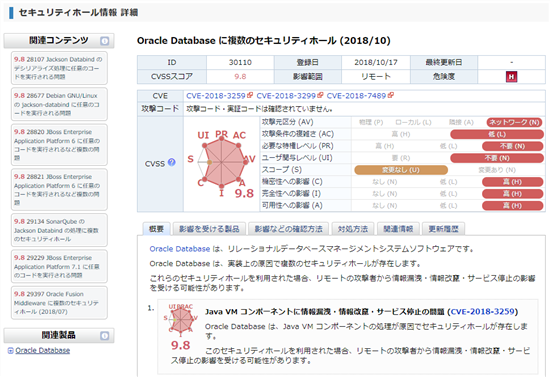Click the 物理 (P) attack vector option
This screenshot has height=377, width=550.
click(x=371, y=122)
